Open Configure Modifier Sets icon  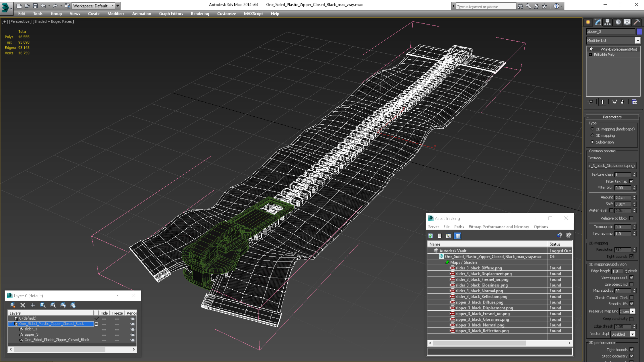tap(634, 102)
